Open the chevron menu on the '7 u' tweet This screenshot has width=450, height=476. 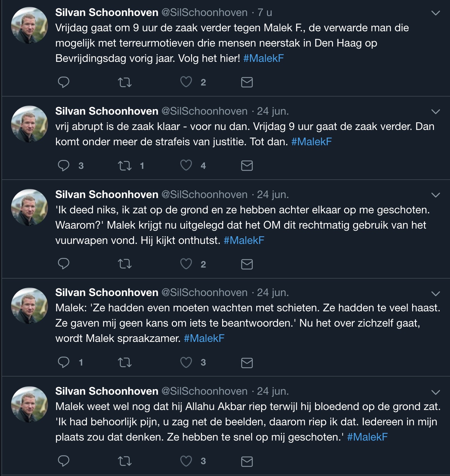pos(435,13)
